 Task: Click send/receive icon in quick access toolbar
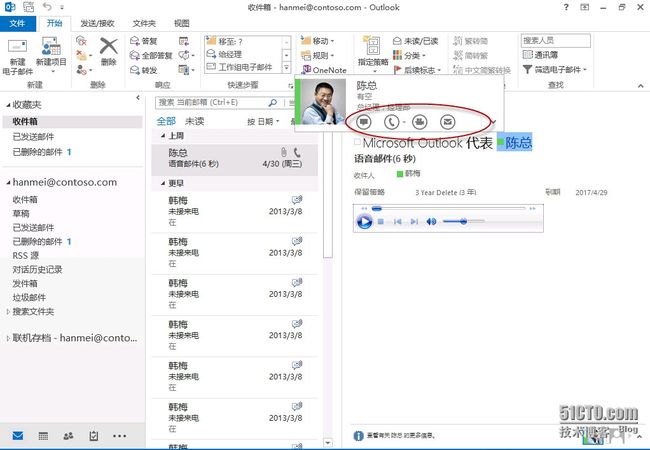28,7
